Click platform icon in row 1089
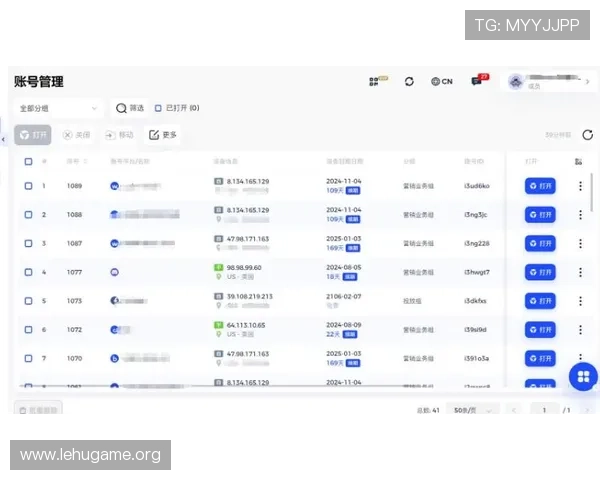The image size is (600, 480). coord(114,186)
